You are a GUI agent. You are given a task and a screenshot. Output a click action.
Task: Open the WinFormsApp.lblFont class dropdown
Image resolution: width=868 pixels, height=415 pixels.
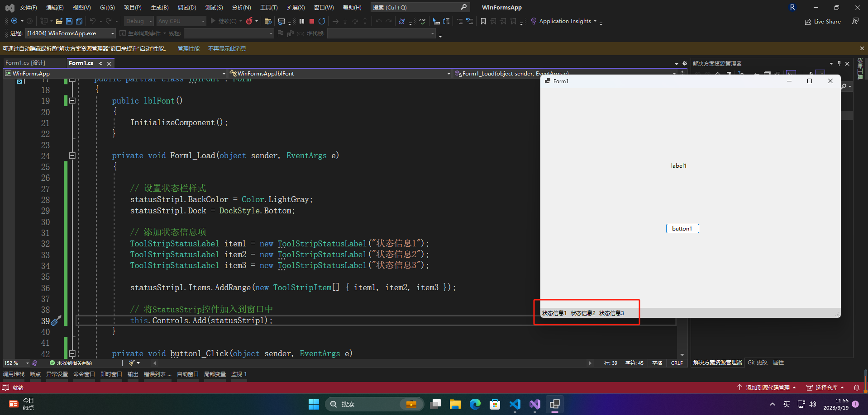[x=340, y=73]
